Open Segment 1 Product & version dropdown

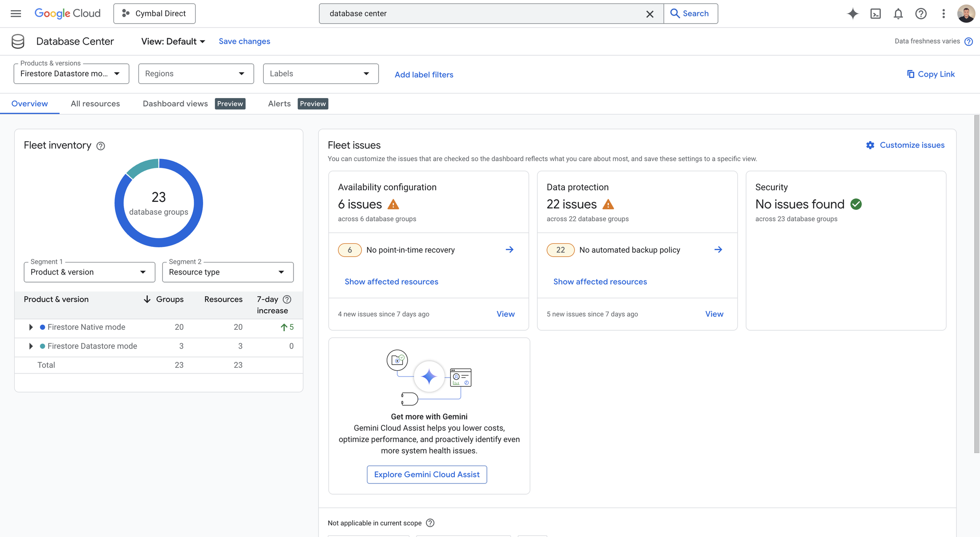tap(90, 272)
